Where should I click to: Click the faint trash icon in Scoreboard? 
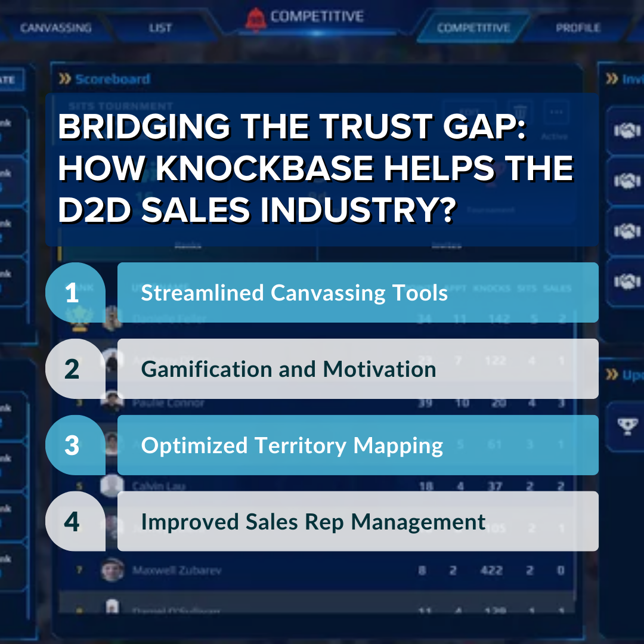pyautogui.click(x=520, y=112)
